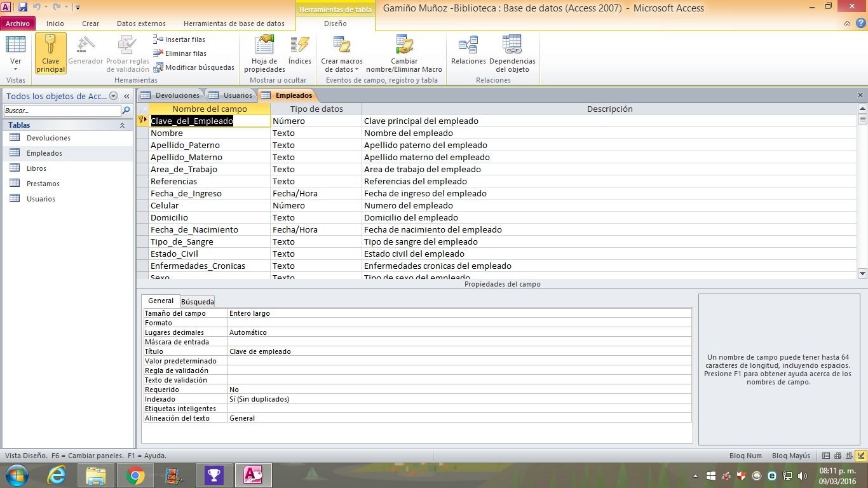Viewport: 868px width, 488px height.
Task: Collapse the Tablas group in navigation pane
Action: (x=122, y=125)
